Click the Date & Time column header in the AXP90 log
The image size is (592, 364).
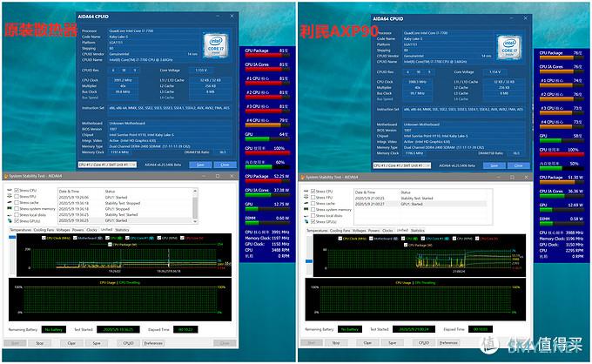coord(364,192)
